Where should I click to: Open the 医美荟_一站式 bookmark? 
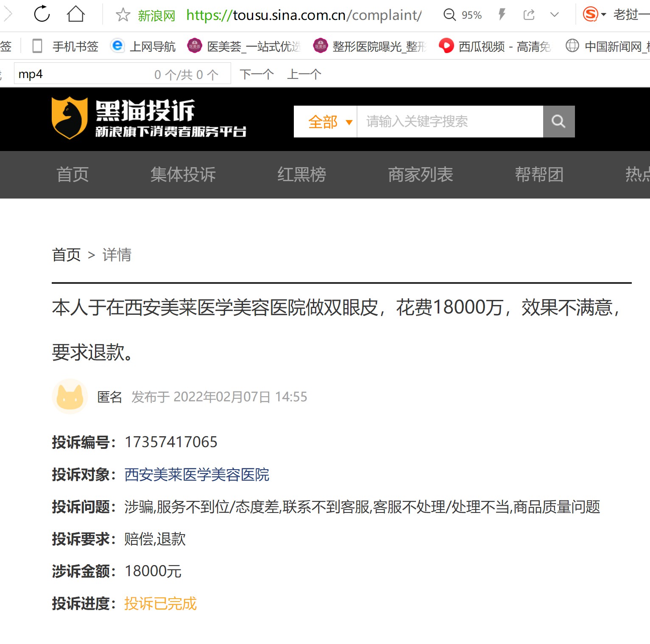point(244,46)
